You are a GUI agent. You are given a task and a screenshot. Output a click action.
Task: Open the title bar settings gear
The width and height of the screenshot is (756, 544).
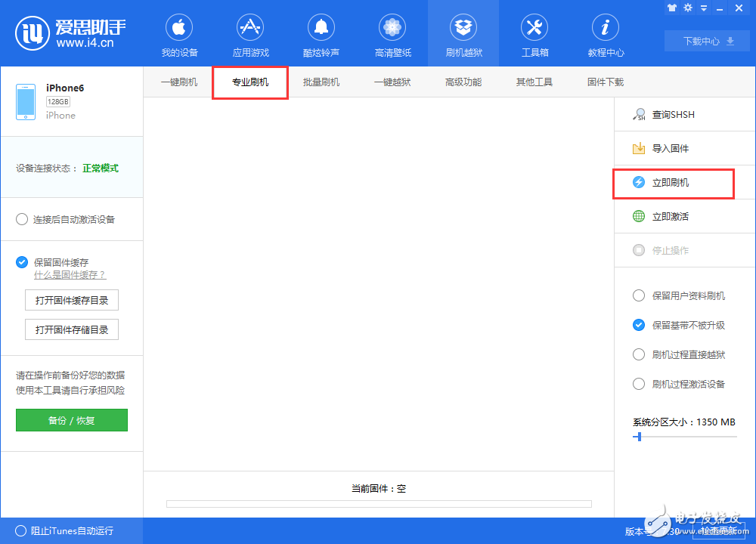tap(688, 8)
